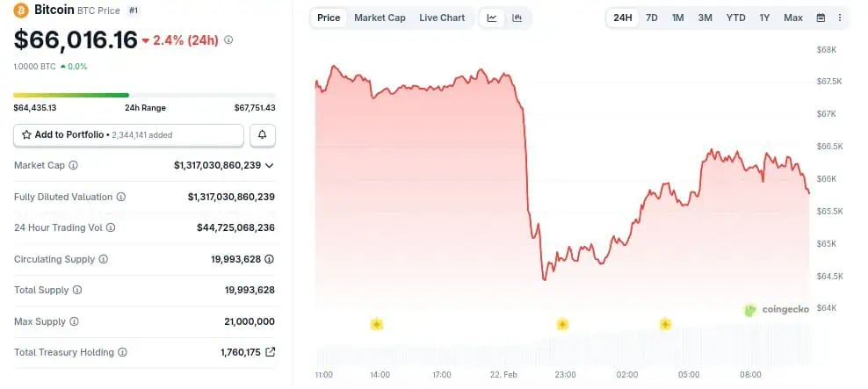The width and height of the screenshot is (868, 389).
Task: Click the first yellow event marker on chart
Action: click(377, 324)
